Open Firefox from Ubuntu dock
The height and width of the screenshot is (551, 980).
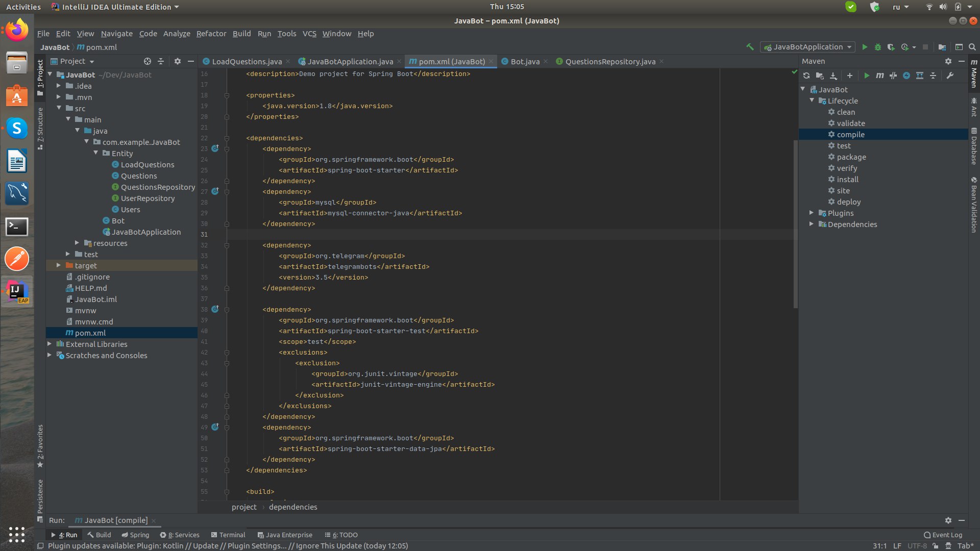17,30
